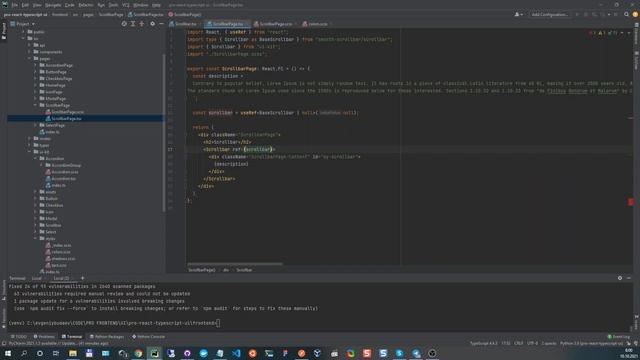Viewport: 640px width, 360px height.
Task: Click the search everywhere magnifier icon
Action: (x=626, y=14)
